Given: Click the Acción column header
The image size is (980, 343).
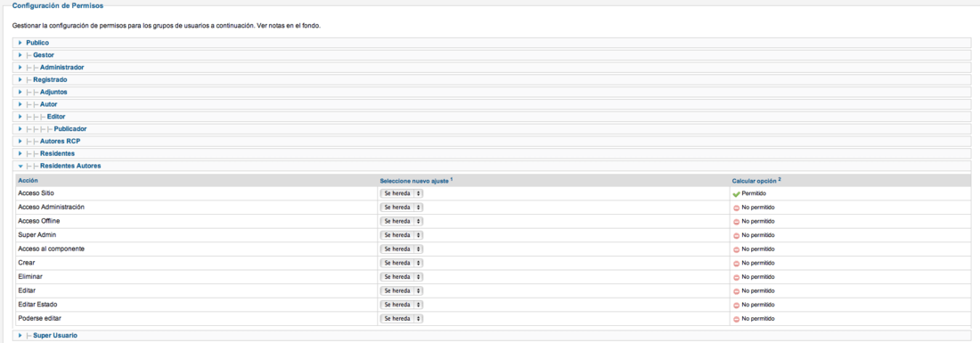Looking at the screenshot, I should tap(29, 181).
